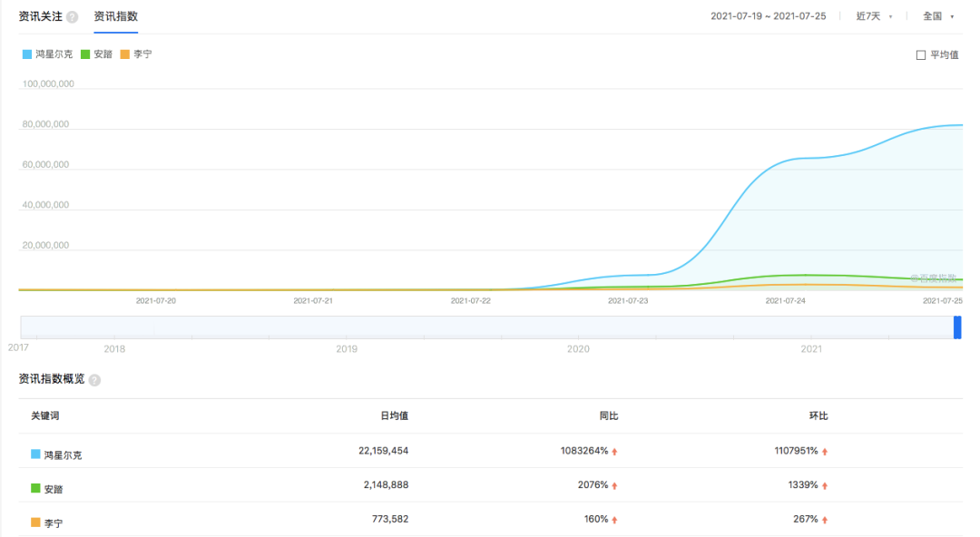980x537 pixels.
Task: Open the 近7天 time range dropdown
Action: click(x=874, y=16)
